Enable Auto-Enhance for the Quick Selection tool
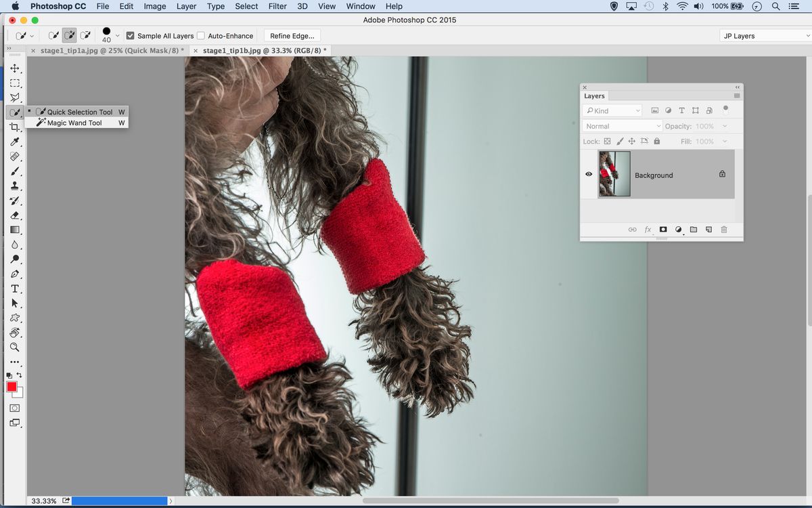Image resolution: width=812 pixels, height=508 pixels. [x=200, y=35]
